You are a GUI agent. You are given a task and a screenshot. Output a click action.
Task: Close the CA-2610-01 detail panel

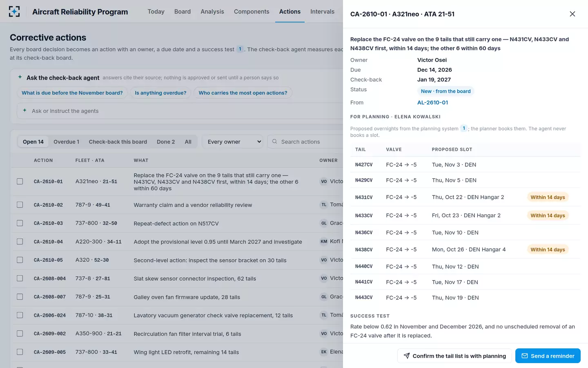pos(572,14)
